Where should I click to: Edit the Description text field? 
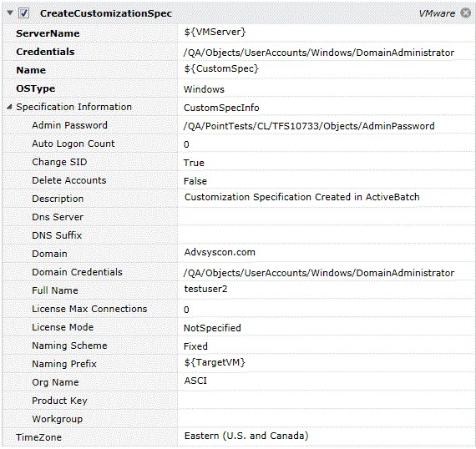pos(327,199)
